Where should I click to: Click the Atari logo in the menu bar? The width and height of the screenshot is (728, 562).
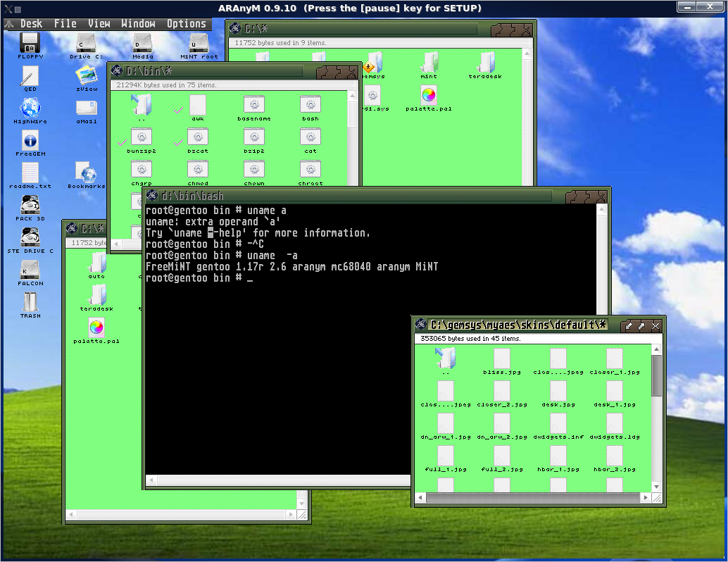pos(9,24)
